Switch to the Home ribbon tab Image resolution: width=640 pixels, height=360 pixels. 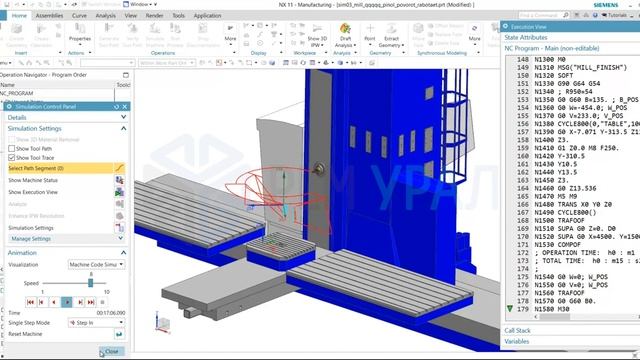tap(19, 16)
